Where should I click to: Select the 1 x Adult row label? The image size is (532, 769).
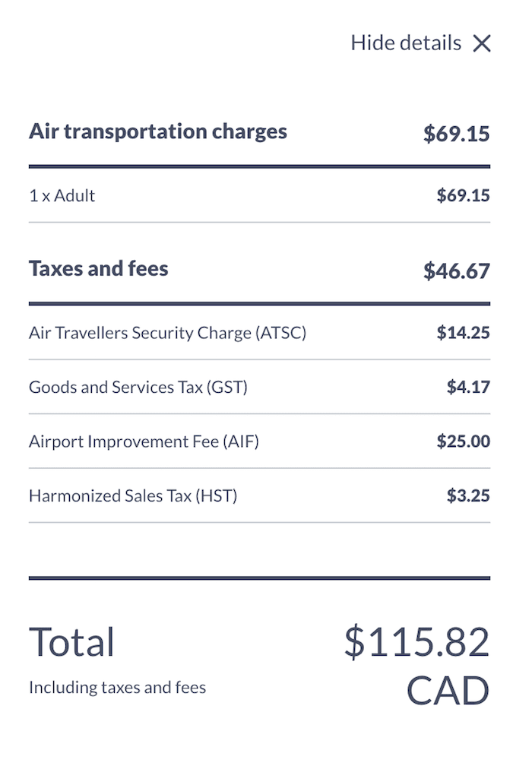[62, 196]
